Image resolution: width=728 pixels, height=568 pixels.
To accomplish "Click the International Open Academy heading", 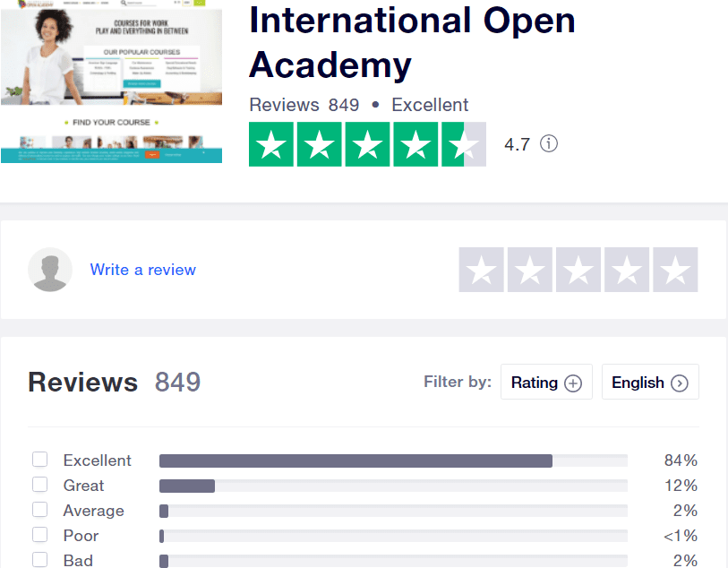I will pyautogui.click(x=412, y=43).
